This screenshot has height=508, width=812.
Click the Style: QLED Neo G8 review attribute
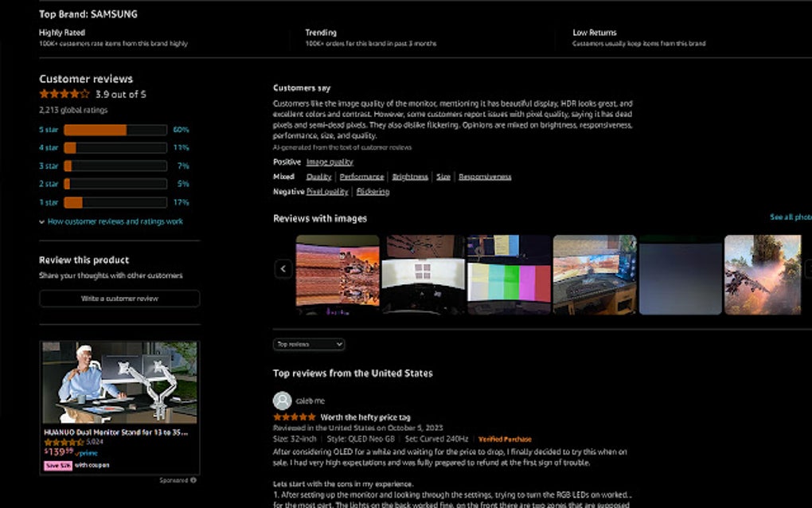tap(361, 440)
